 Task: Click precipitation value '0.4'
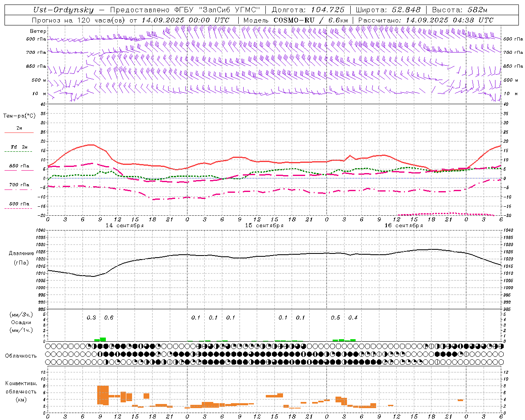click(x=353, y=318)
